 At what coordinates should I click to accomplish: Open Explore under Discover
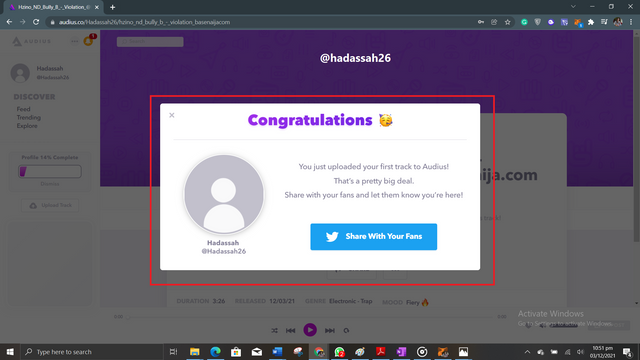point(27,126)
